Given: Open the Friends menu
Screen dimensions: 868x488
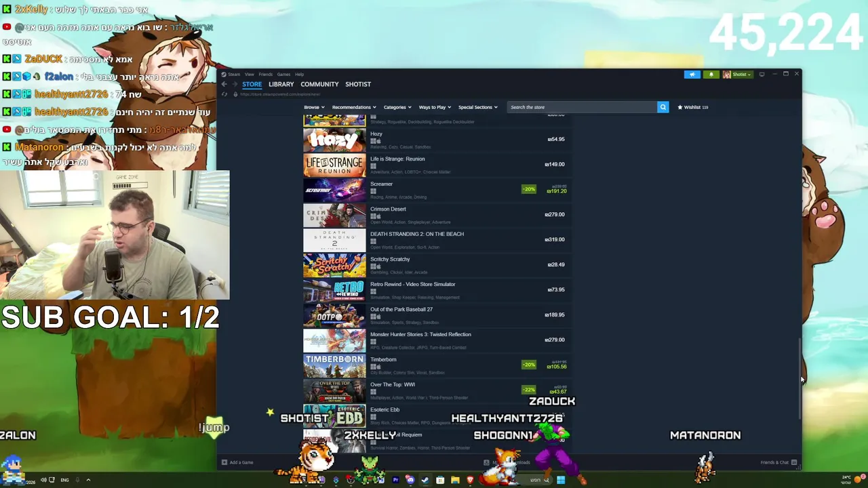Looking at the screenshot, I should tap(265, 75).
